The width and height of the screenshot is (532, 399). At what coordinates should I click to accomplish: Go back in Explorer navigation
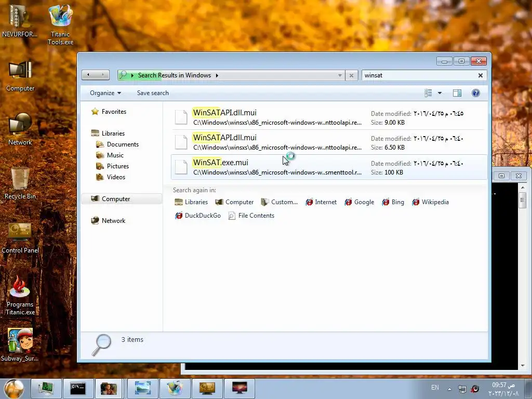coord(88,75)
